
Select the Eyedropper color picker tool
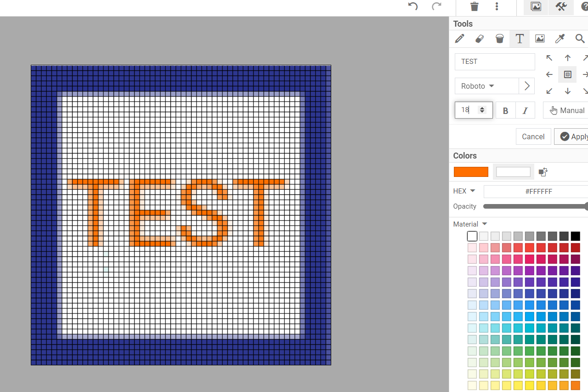click(x=560, y=39)
